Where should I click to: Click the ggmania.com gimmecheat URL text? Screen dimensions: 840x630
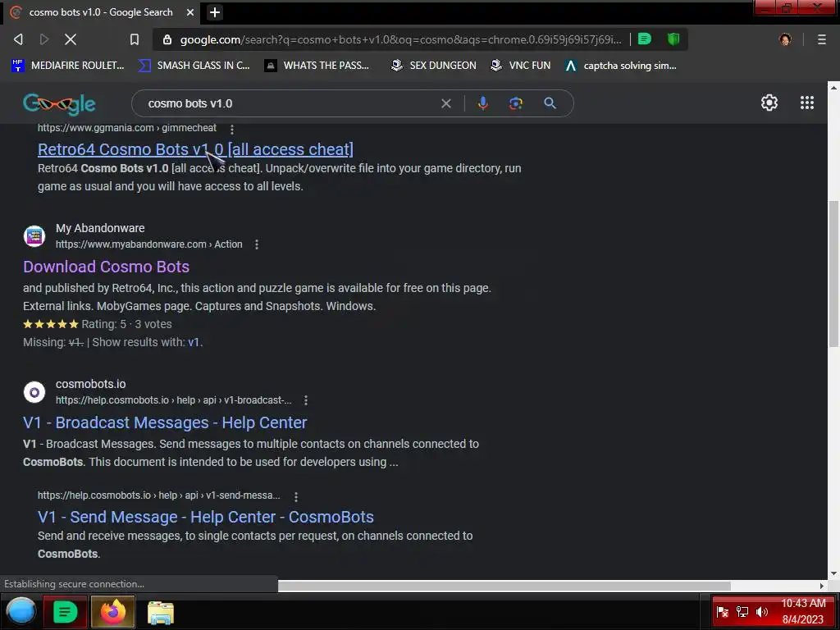pos(127,128)
